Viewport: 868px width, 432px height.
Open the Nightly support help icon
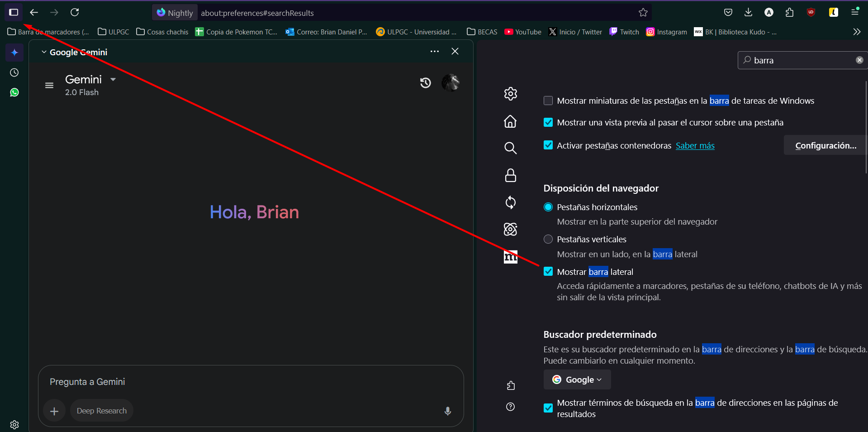(511, 407)
